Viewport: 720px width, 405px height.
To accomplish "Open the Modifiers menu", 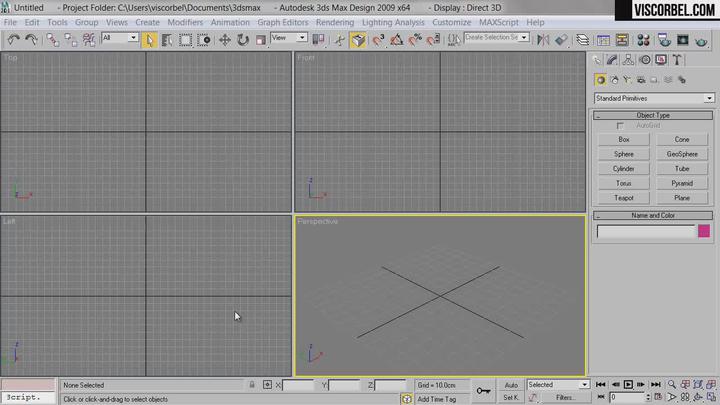I will [x=185, y=22].
